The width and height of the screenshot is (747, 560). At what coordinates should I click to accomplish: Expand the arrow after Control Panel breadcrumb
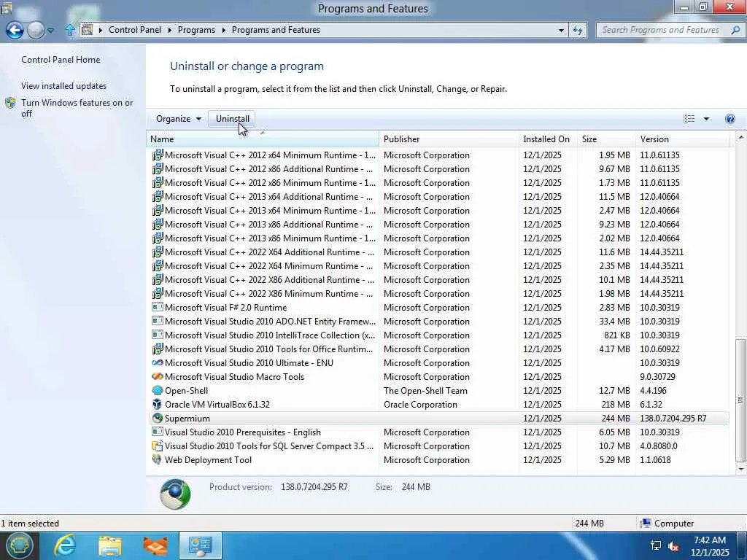(169, 30)
